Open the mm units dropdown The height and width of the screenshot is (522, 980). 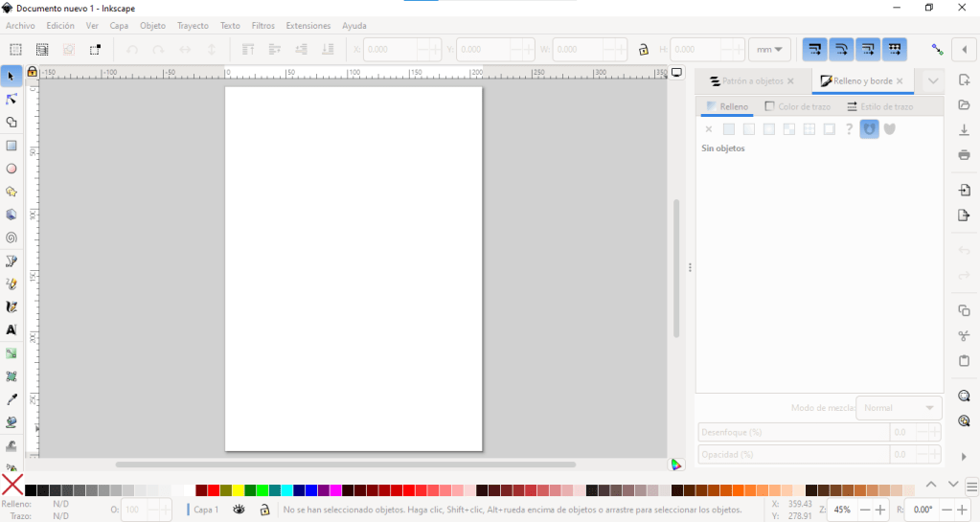tap(769, 49)
